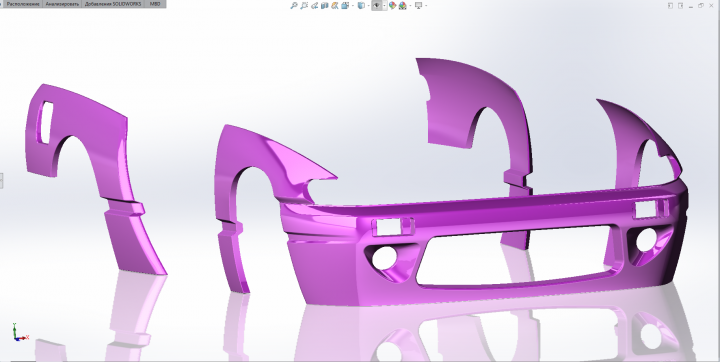The width and height of the screenshot is (720, 362).
Task: Open the Dynamic Annotation Views icon
Action: tap(335, 6)
